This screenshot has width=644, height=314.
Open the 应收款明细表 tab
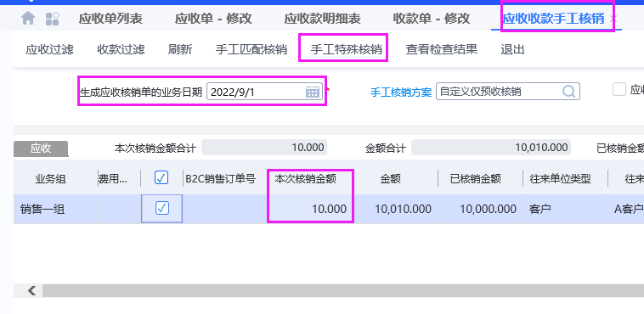coord(322,19)
